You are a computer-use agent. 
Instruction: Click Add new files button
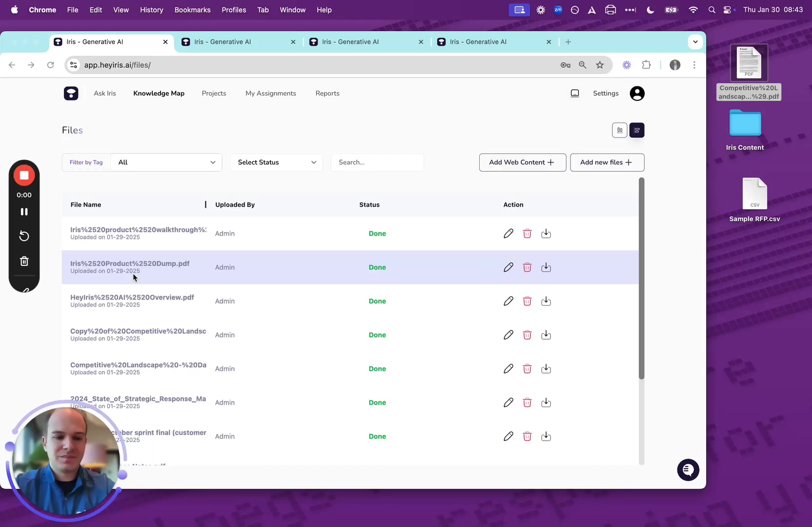pyautogui.click(x=607, y=162)
